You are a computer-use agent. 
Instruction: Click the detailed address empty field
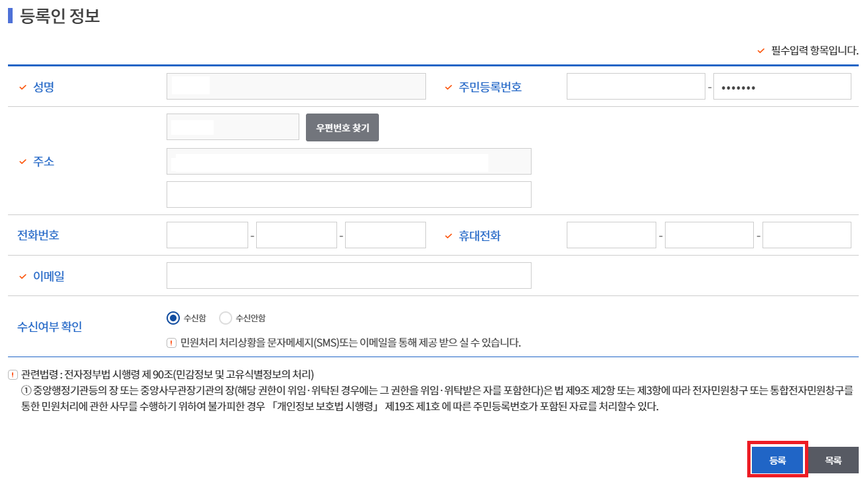[x=349, y=195]
